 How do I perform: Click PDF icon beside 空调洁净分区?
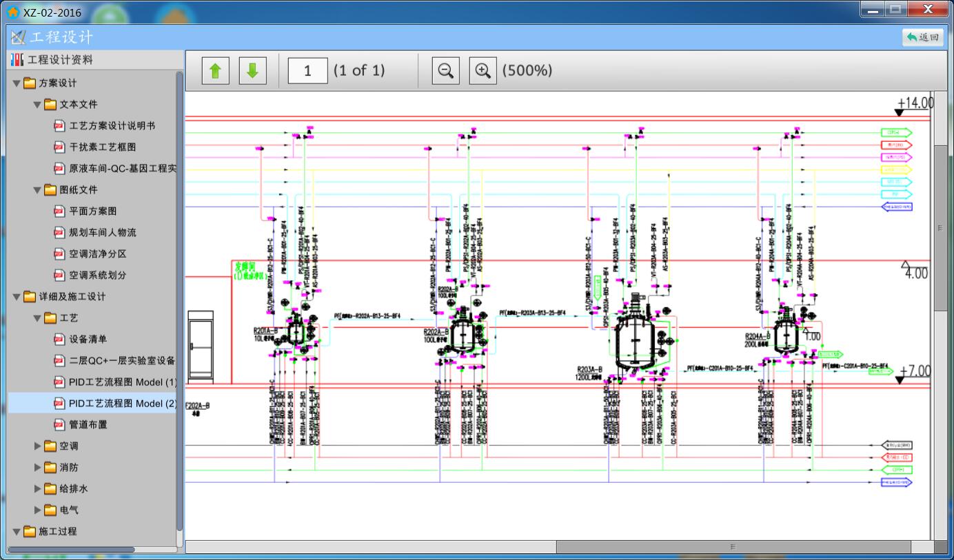(59, 254)
